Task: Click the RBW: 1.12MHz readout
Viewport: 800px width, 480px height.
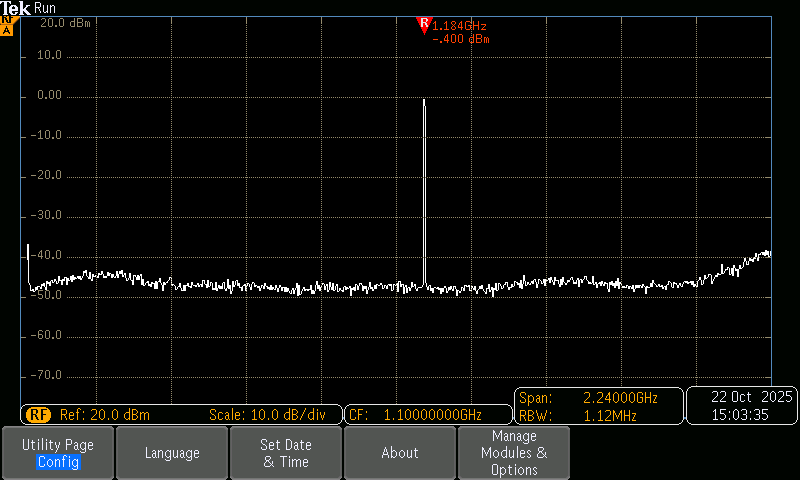Action: (x=578, y=416)
